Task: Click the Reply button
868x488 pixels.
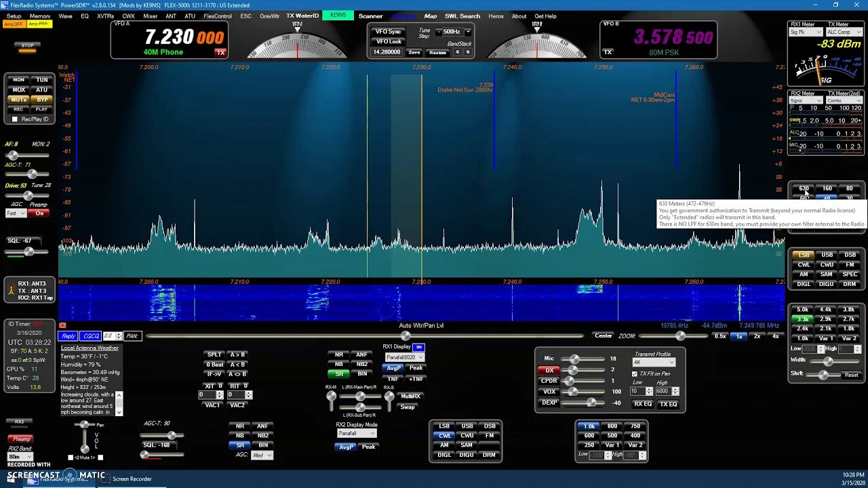Action: pos(68,336)
